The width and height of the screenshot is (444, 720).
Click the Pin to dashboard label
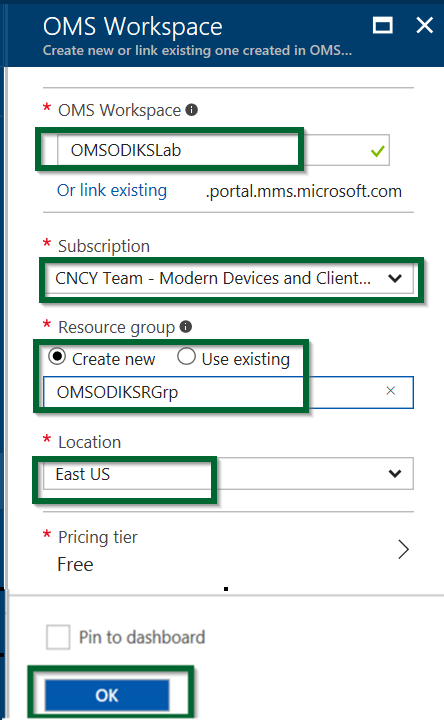tap(142, 637)
